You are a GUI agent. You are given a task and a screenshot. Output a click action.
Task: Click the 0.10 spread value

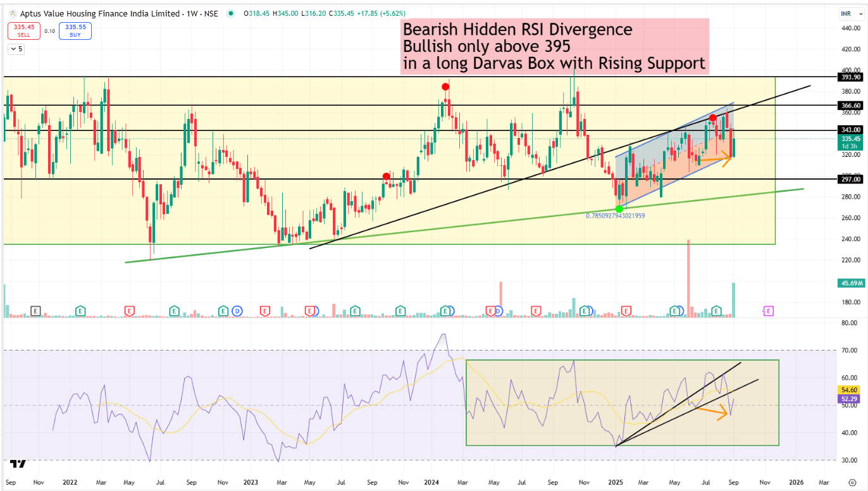[49, 30]
